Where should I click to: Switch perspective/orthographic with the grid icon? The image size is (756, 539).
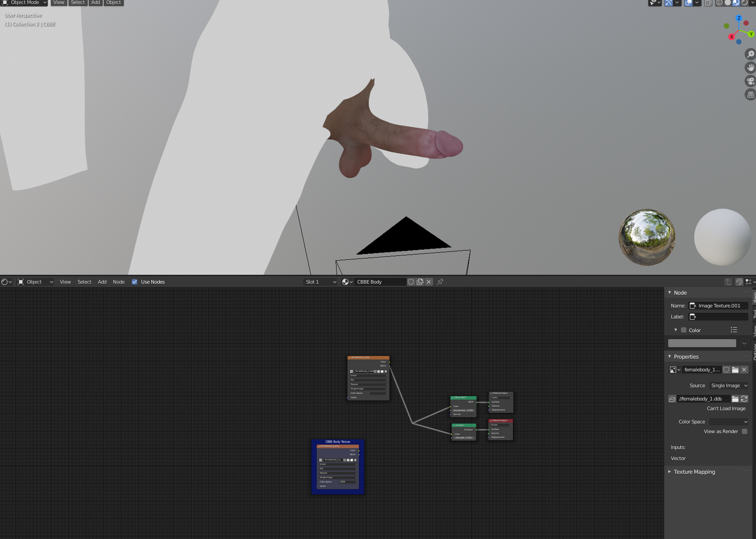(750, 94)
